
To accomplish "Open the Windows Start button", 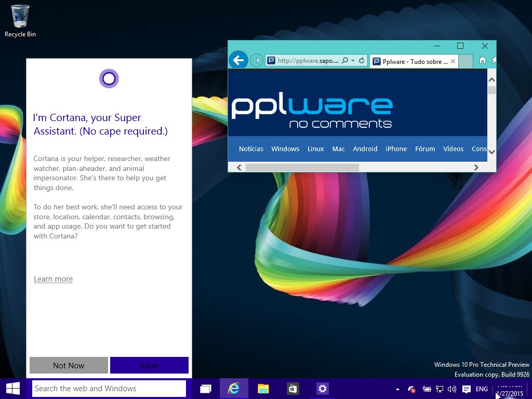I will pyautogui.click(x=13, y=389).
